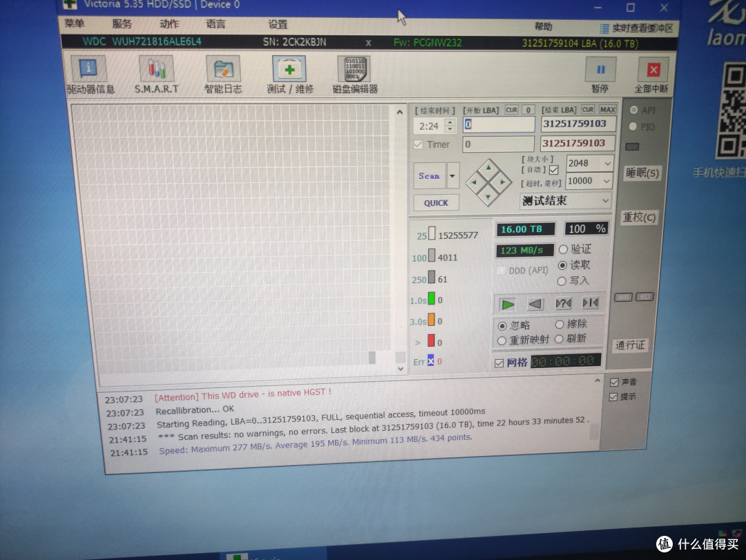Click the orange 3.0s block color swatch
The height and width of the screenshot is (560, 746).
pyautogui.click(x=431, y=319)
